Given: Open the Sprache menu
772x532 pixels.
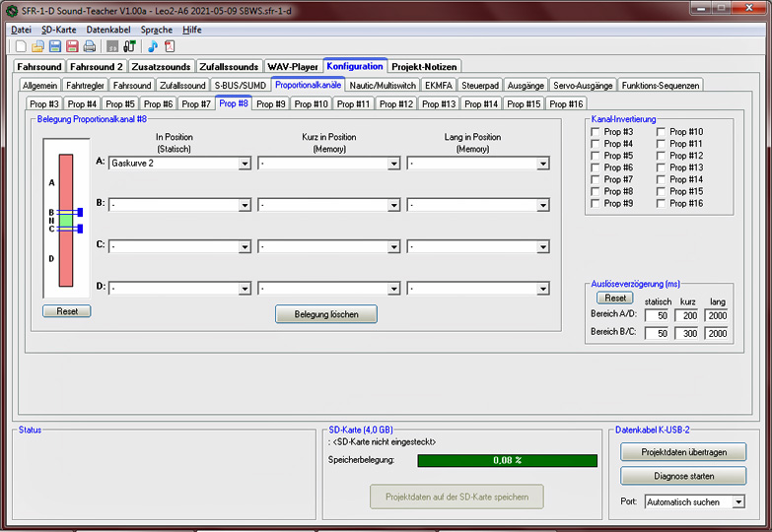Looking at the screenshot, I should pyautogui.click(x=157, y=30).
